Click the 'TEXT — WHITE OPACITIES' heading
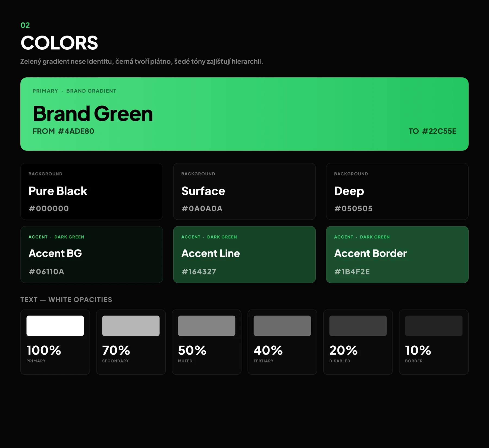The height and width of the screenshot is (448, 489). coord(66,299)
